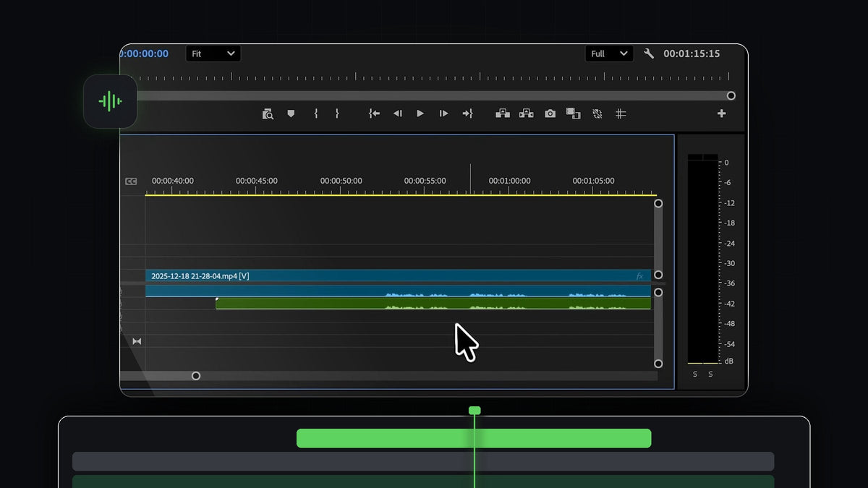Click the magnifier-and-clip icon in monitor controls
868x488 pixels.
click(x=268, y=114)
